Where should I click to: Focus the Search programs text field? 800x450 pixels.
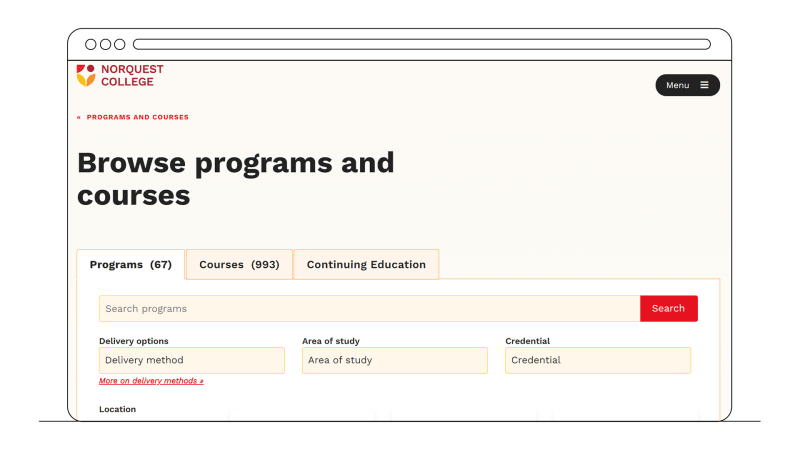click(x=369, y=308)
